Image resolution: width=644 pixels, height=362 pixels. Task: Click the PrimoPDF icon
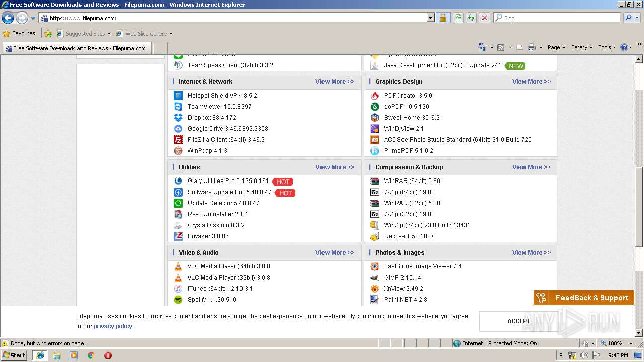tap(375, 151)
